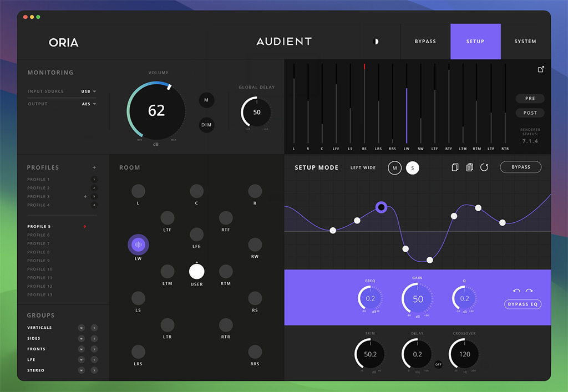Select the L speaker in room
This screenshot has height=392, width=568.
coord(138,191)
